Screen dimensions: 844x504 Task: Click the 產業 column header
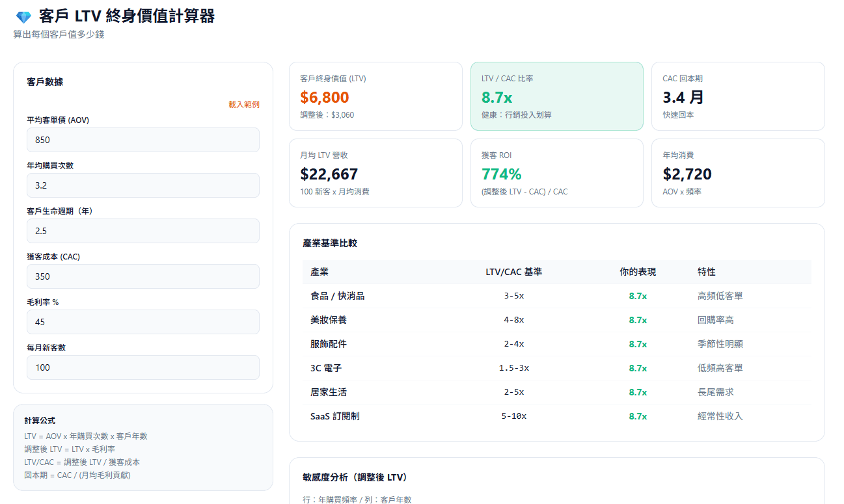pyautogui.click(x=320, y=272)
